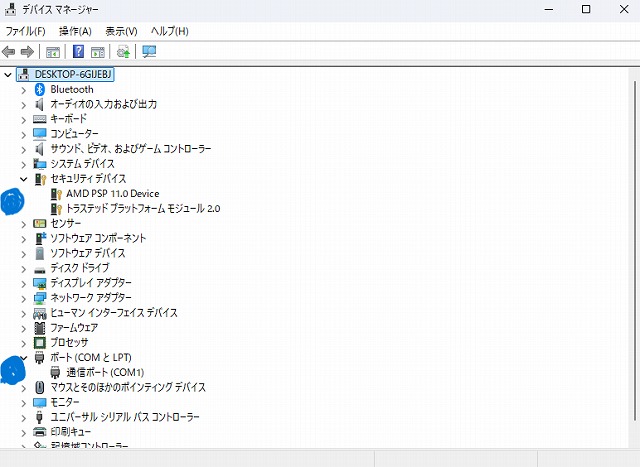Expand the プロセッサ category
The image size is (640, 467).
tap(24, 342)
